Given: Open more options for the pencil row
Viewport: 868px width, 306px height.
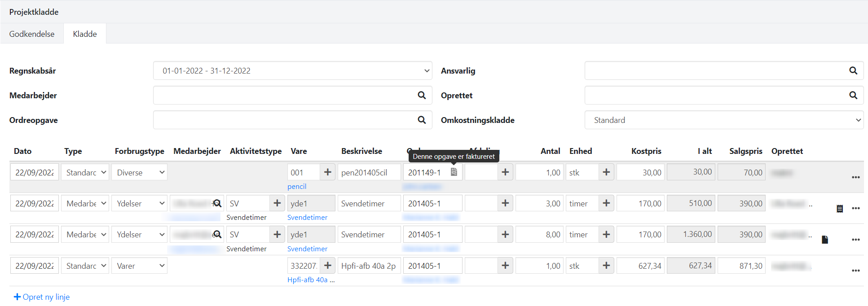Looking at the screenshot, I should 856,177.
